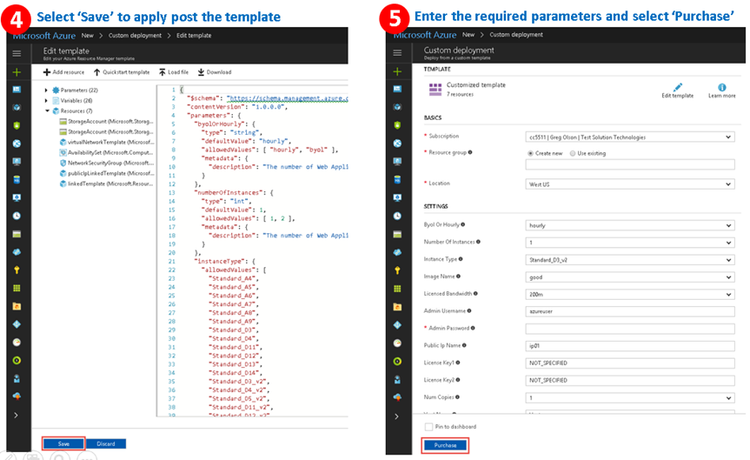Click the Resource group name field

point(630,165)
